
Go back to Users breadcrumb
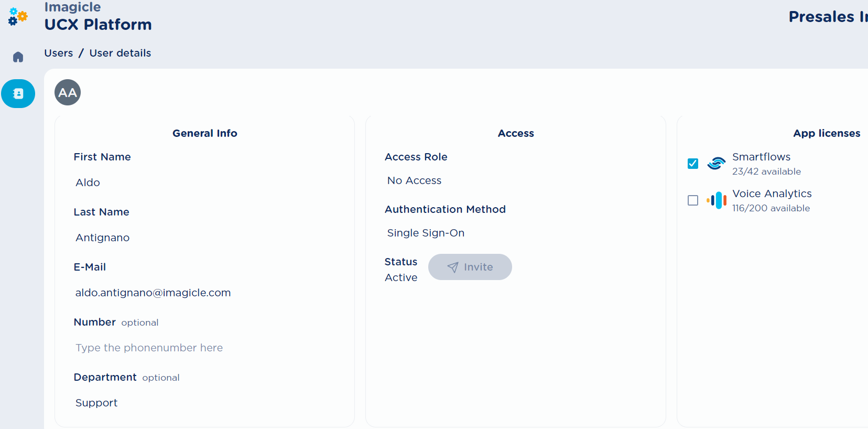click(x=59, y=53)
